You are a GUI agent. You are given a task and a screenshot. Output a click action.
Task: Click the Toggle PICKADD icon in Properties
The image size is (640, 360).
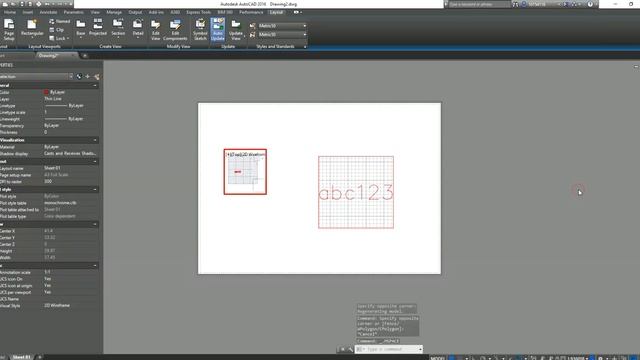[79, 76]
